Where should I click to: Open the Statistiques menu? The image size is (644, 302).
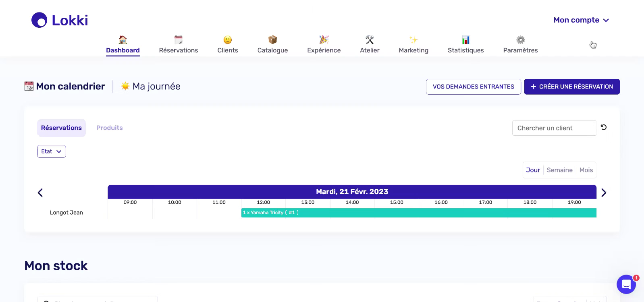tap(466, 50)
